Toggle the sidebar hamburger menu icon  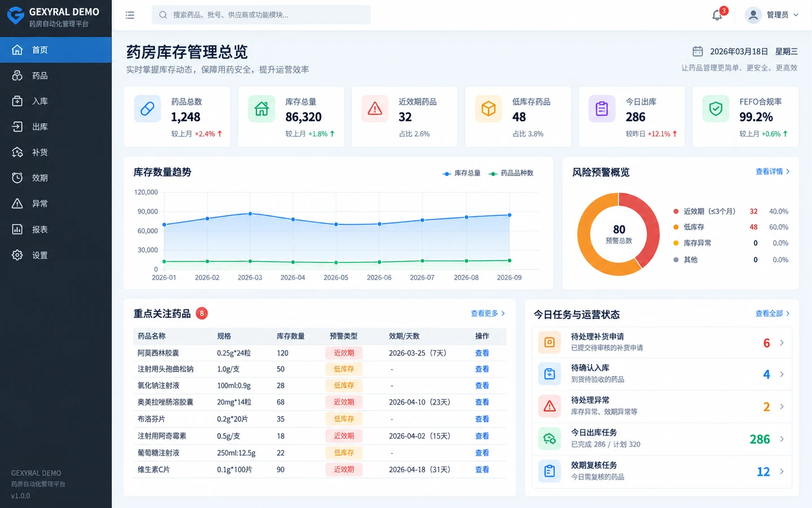click(130, 15)
